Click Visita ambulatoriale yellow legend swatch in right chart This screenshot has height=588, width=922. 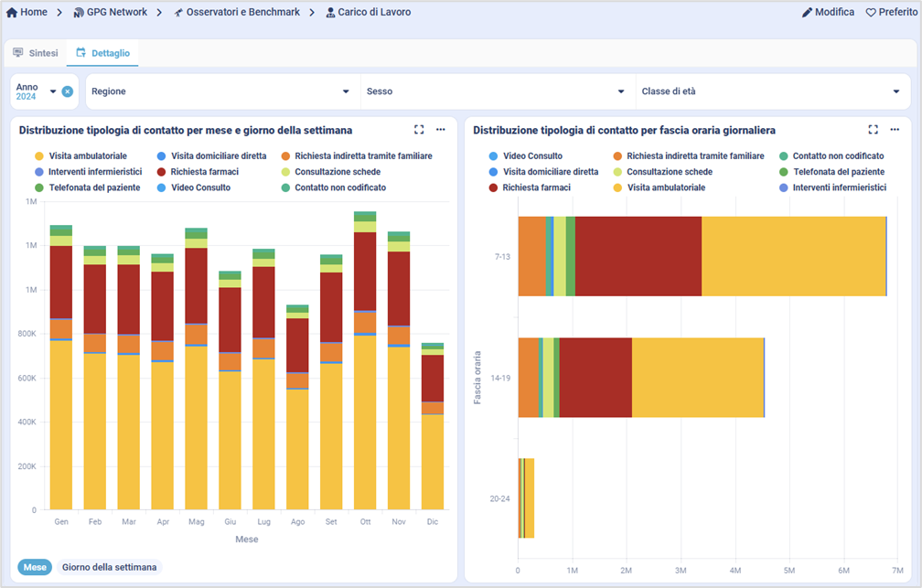617,187
